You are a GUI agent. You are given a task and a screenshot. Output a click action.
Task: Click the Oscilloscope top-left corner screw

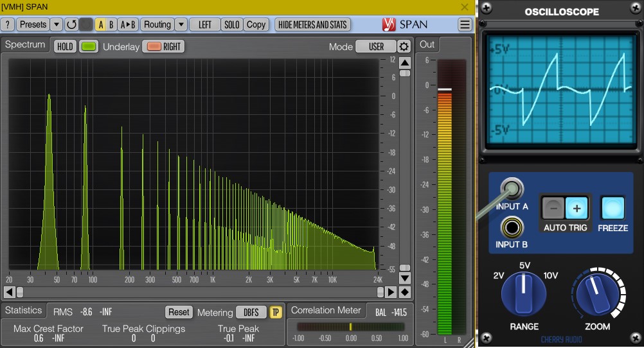coord(487,8)
